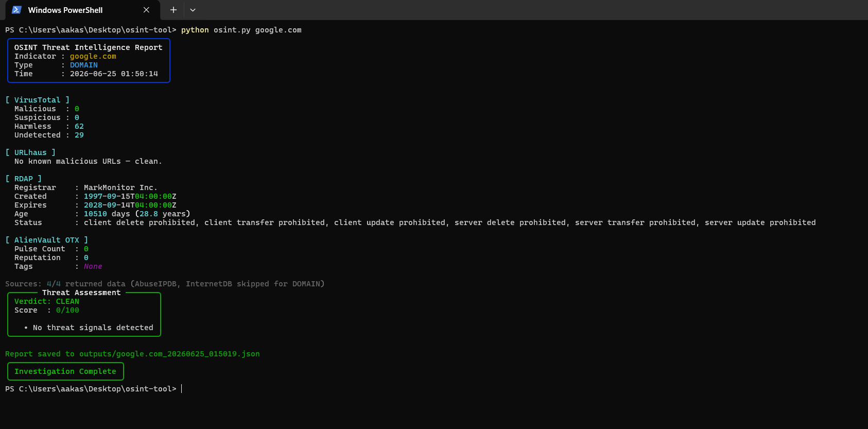Click the Score value '0/100'
868x429 pixels.
[67, 310]
